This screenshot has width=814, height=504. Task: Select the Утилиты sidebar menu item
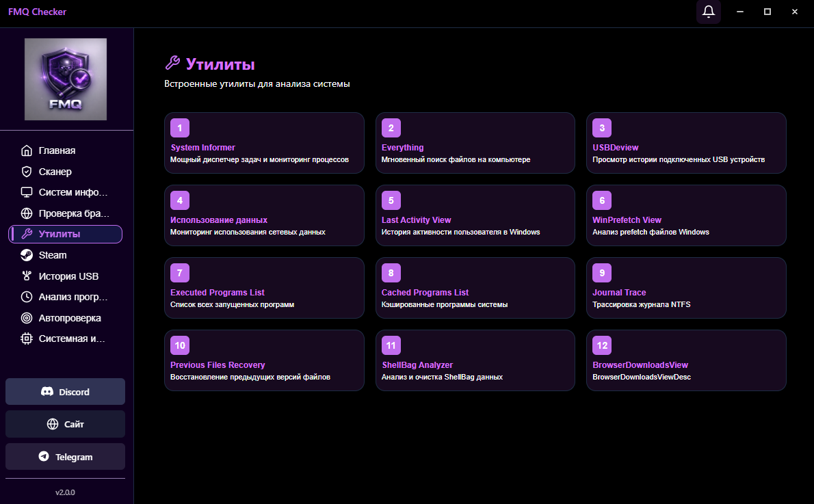click(x=66, y=234)
